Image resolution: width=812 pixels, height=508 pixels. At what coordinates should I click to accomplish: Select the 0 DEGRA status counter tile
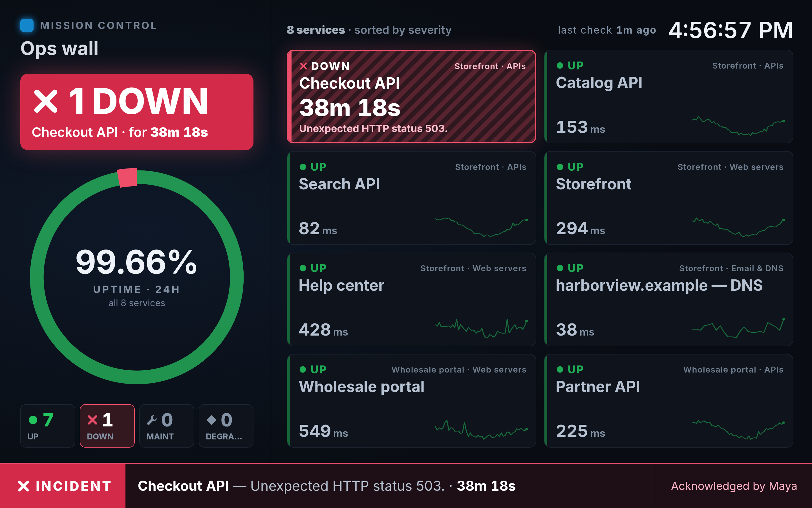point(226,426)
